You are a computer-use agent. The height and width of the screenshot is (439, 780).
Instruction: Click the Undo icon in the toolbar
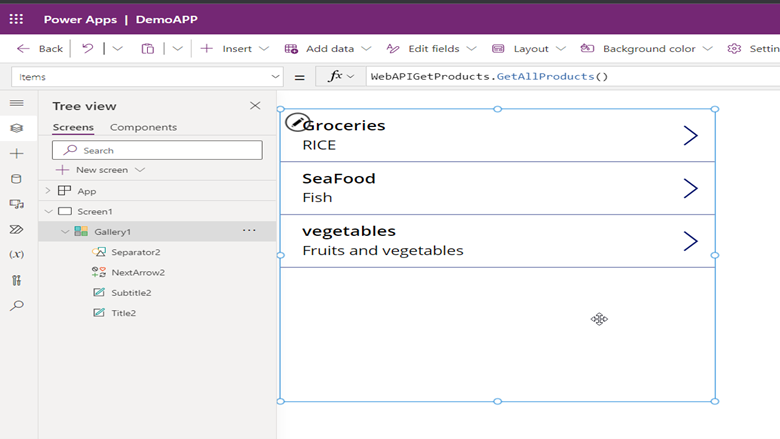click(x=88, y=48)
